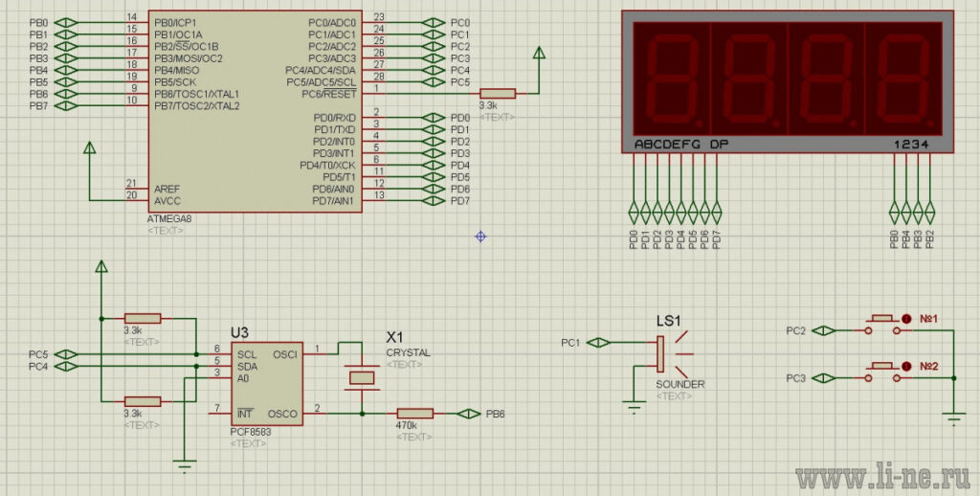Click the CRYSTAL value label
980x496 pixels.
coord(408,352)
